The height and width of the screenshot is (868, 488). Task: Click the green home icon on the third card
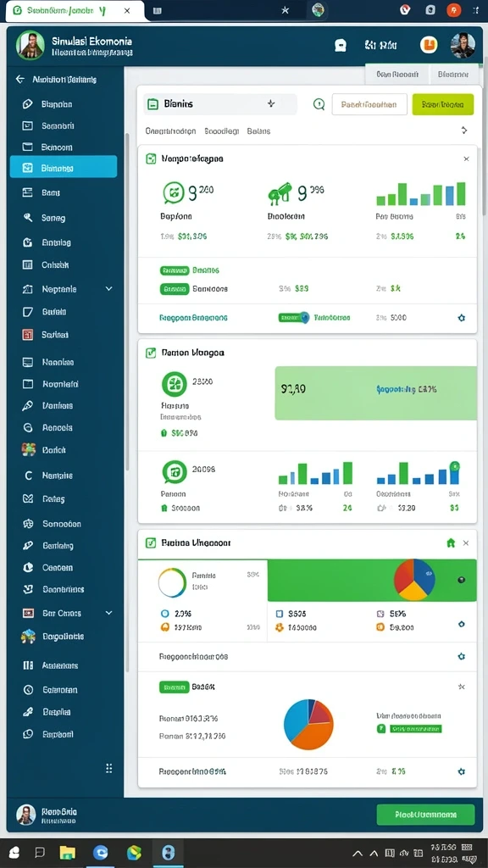tap(451, 543)
